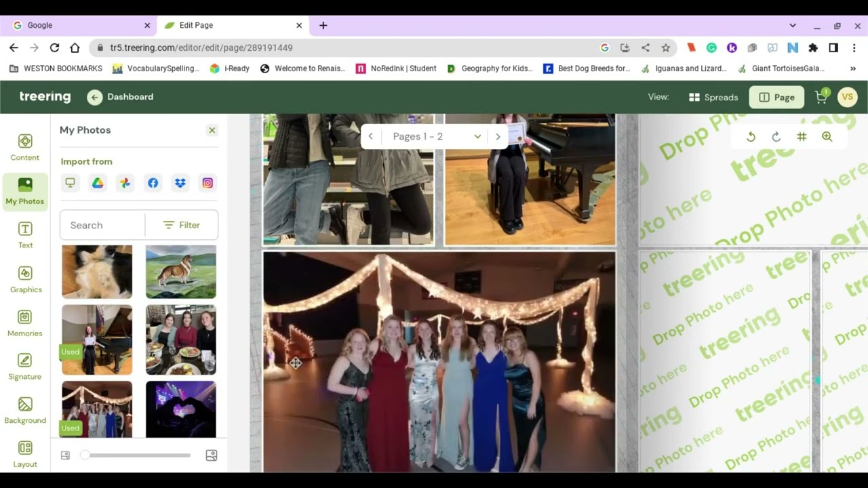Open the VS user profile avatar
Screen dimensions: 868x488
click(x=847, y=97)
